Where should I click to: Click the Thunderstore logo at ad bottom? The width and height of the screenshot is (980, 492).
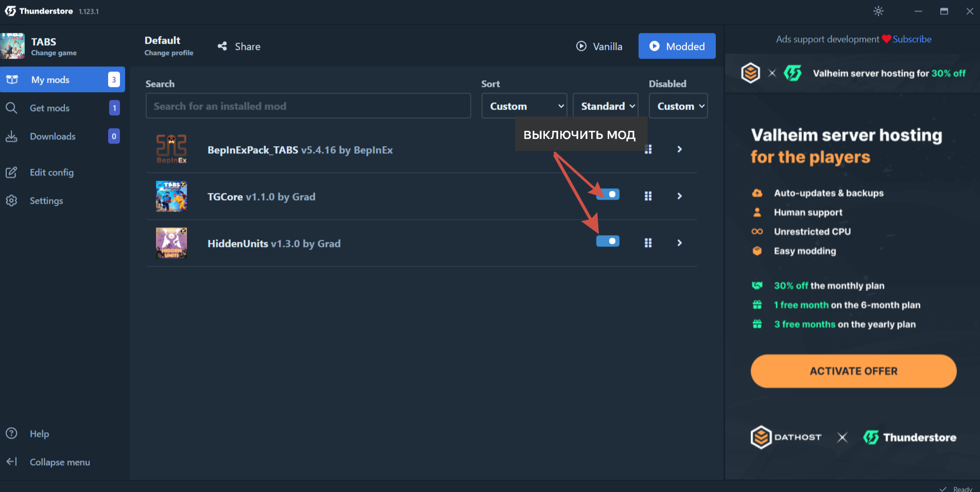[x=910, y=437]
